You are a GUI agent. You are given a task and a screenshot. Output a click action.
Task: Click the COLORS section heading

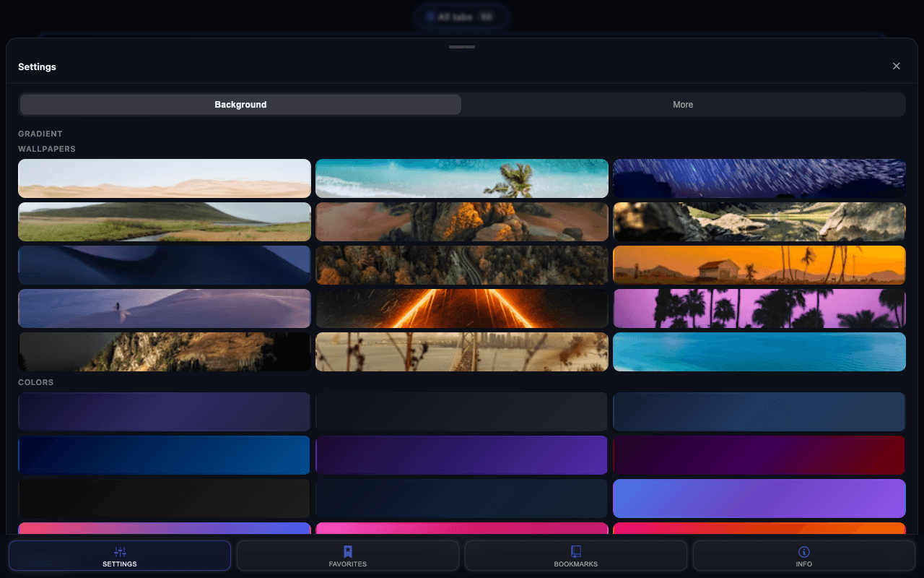(x=36, y=382)
